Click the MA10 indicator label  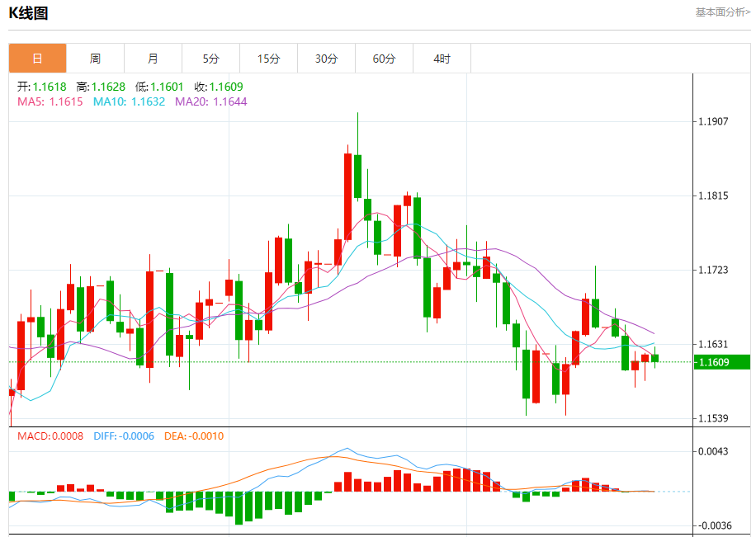coord(129,101)
